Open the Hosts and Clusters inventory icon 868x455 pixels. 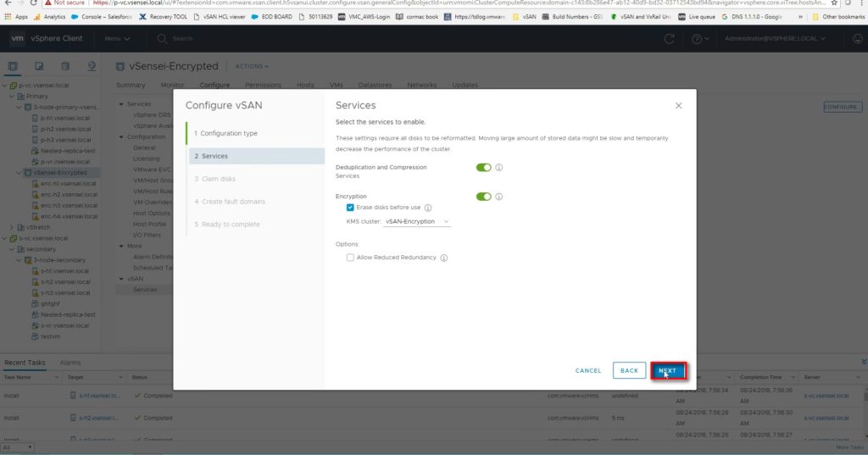point(14,66)
